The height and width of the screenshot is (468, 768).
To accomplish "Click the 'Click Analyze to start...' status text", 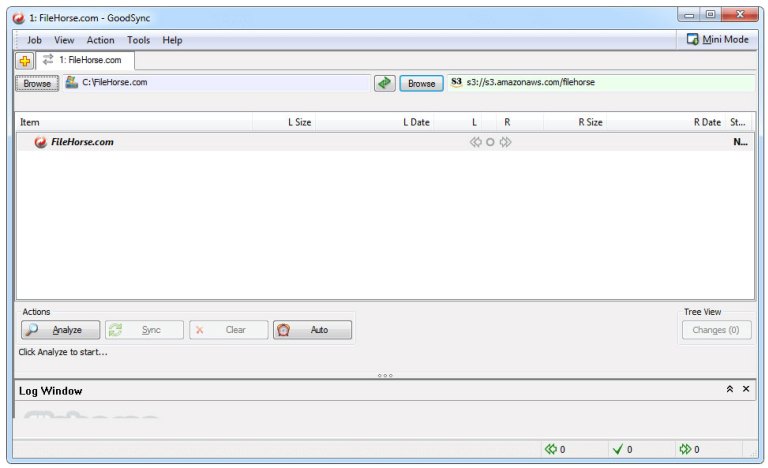I will (x=63, y=352).
